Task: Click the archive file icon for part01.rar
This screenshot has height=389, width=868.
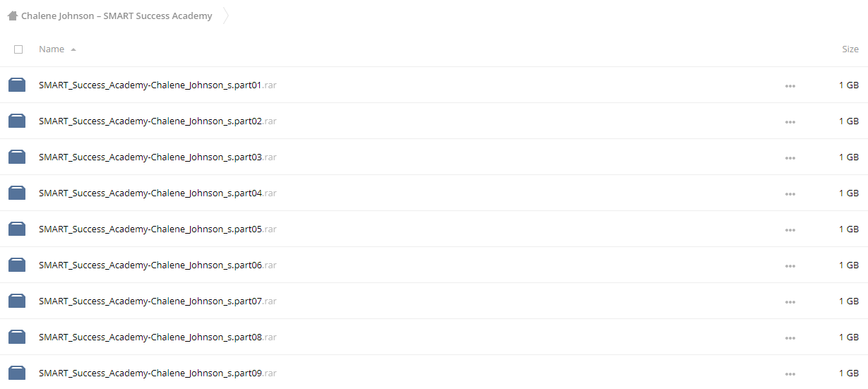Action: (x=17, y=85)
